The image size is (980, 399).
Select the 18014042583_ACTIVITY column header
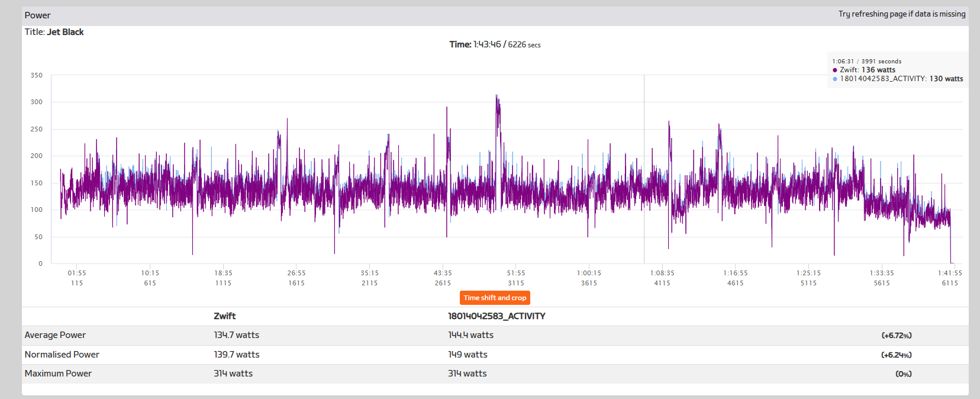tap(497, 316)
